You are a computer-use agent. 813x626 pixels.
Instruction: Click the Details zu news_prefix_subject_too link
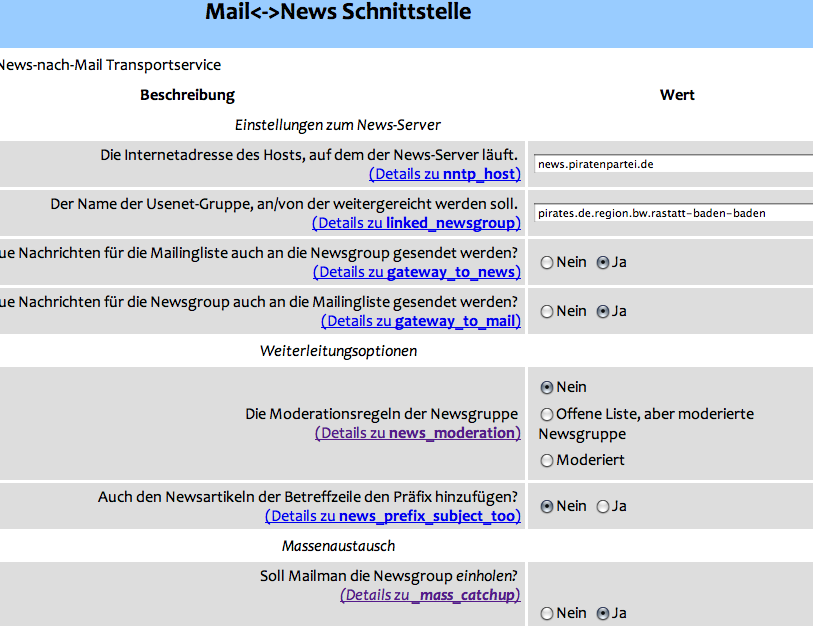tap(393, 516)
